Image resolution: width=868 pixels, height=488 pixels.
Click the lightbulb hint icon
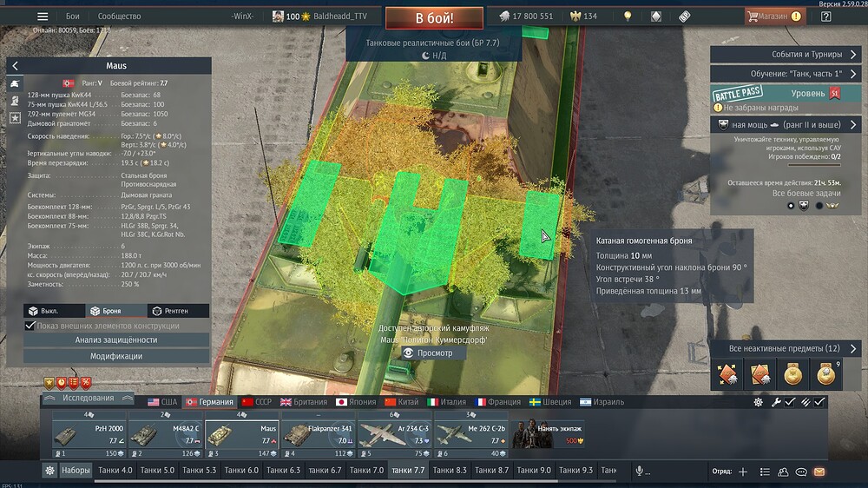(x=628, y=16)
